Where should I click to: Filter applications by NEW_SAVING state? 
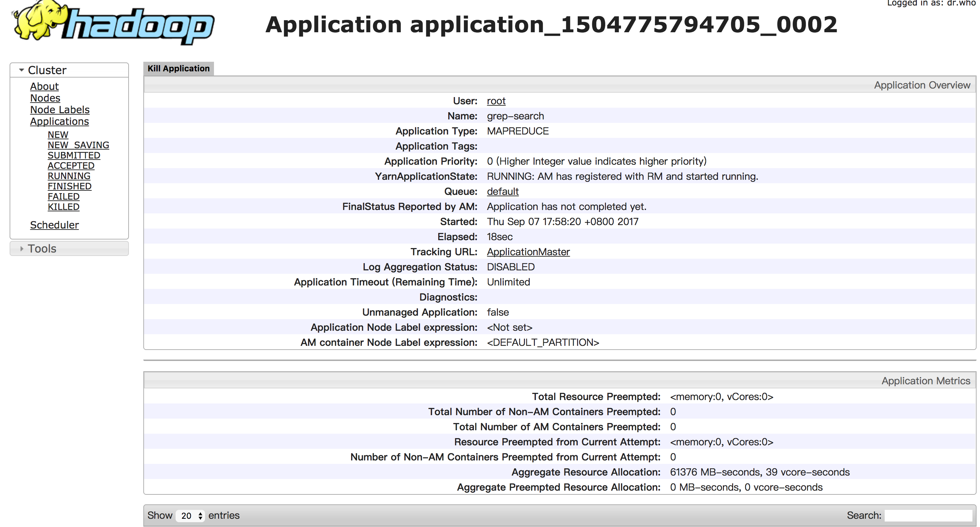click(78, 145)
